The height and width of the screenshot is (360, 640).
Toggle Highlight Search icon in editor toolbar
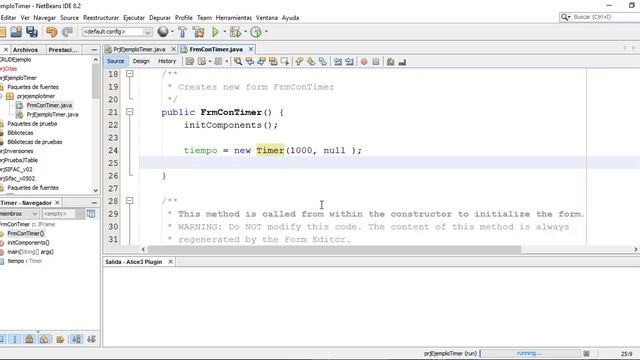273,62
